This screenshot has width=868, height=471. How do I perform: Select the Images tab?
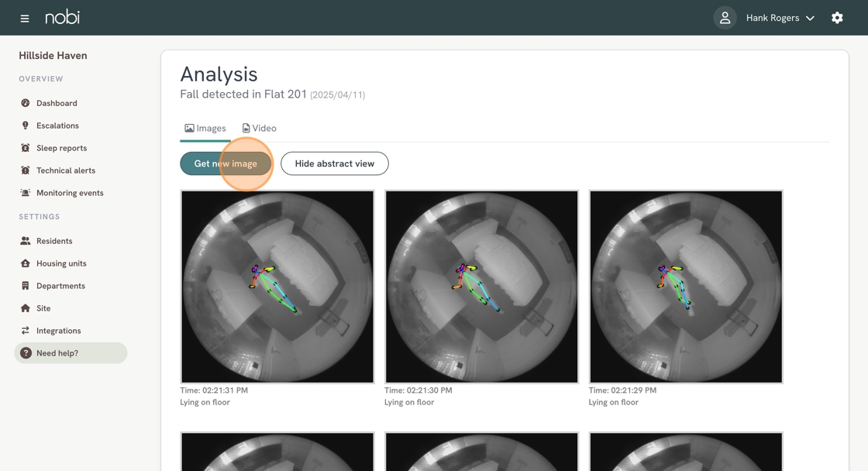205,129
